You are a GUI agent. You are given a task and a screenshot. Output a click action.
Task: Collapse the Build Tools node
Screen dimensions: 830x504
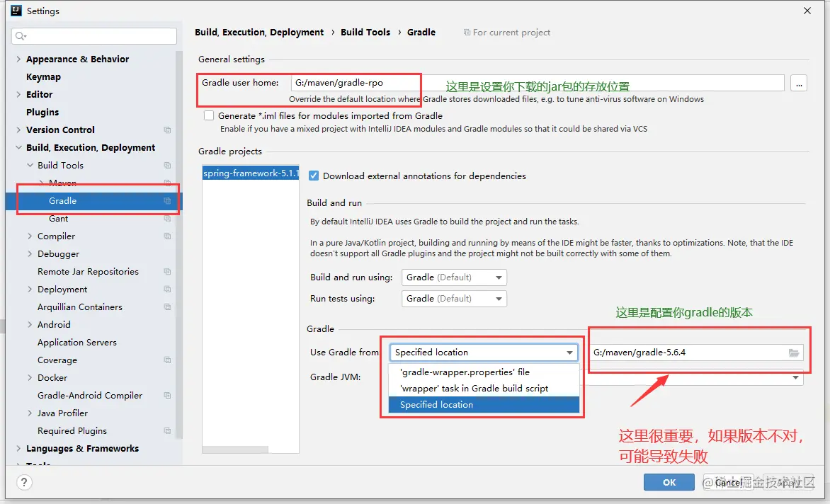30,166
